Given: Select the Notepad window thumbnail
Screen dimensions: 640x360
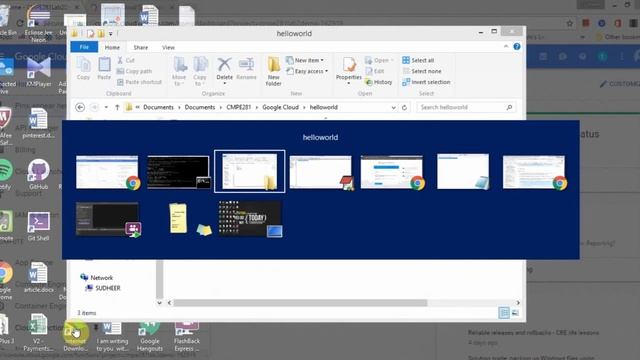Looking at the screenshot, I should [x=463, y=171].
